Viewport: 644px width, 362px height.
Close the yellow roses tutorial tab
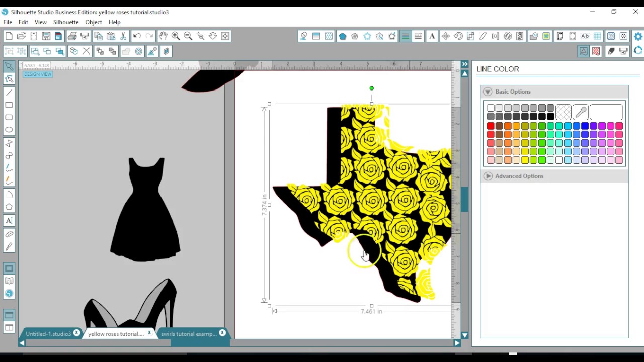(149, 333)
